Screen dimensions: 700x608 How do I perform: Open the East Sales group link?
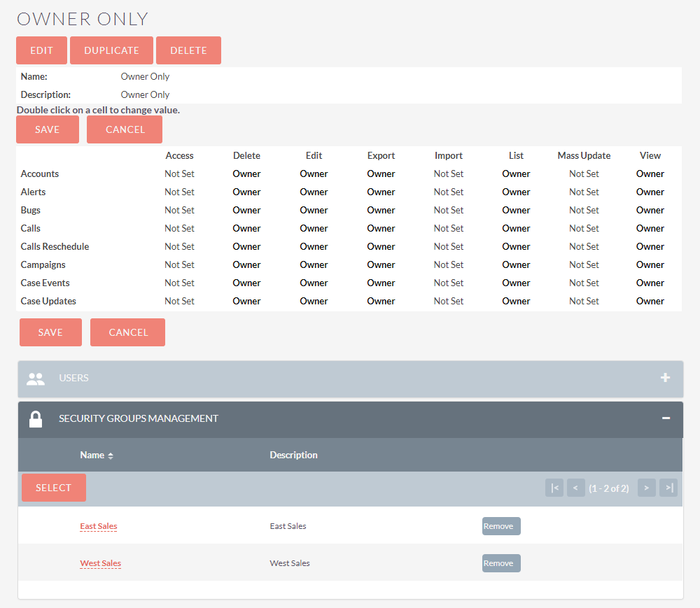coord(98,526)
